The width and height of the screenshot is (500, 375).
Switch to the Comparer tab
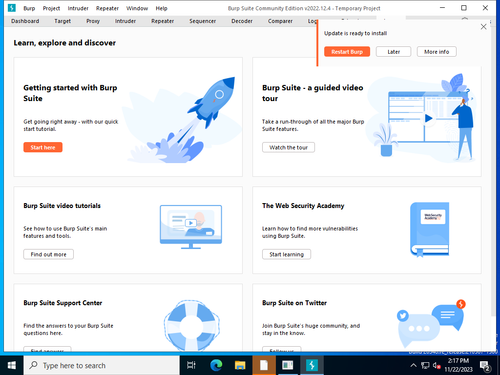(280, 21)
